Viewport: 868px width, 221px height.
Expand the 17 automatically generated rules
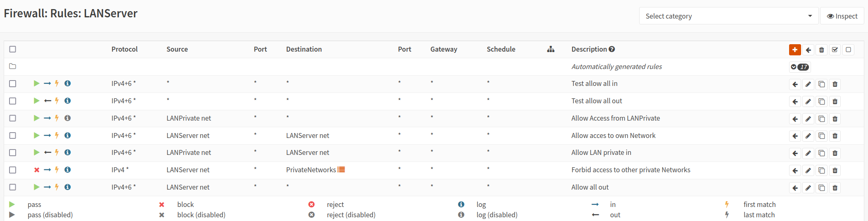coord(799,67)
